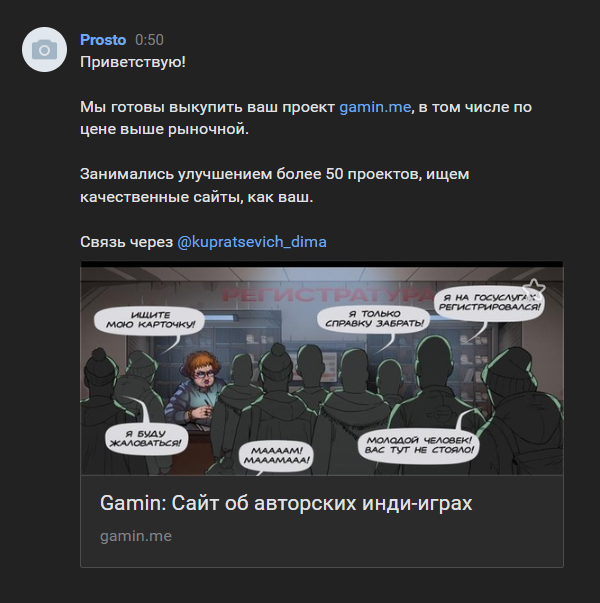600x603 pixels.
Task: Click the paragraph starting with Занимались улучшением
Action: click(275, 185)
